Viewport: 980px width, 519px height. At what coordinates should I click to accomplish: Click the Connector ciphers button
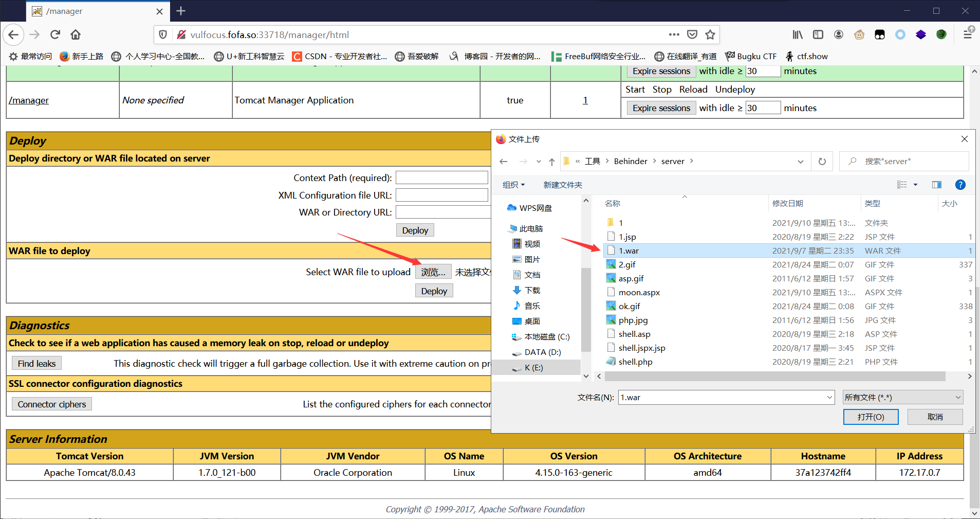coord(52,404)
